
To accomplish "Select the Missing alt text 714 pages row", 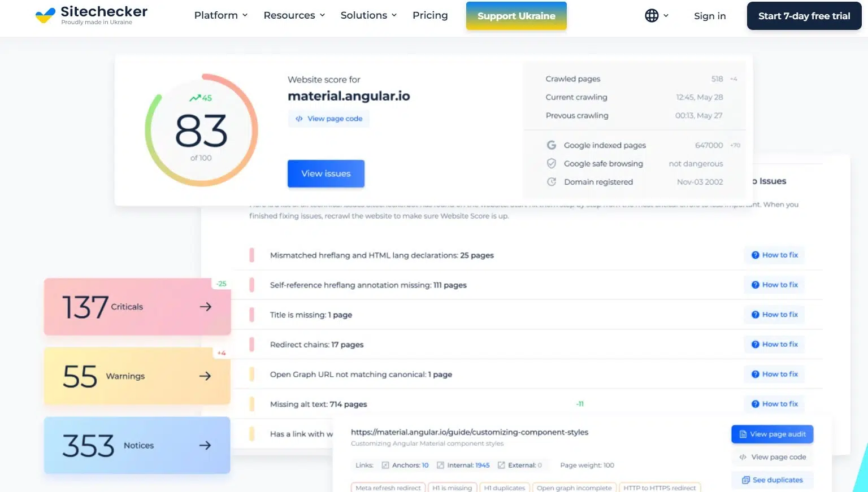I will [528, 404].
